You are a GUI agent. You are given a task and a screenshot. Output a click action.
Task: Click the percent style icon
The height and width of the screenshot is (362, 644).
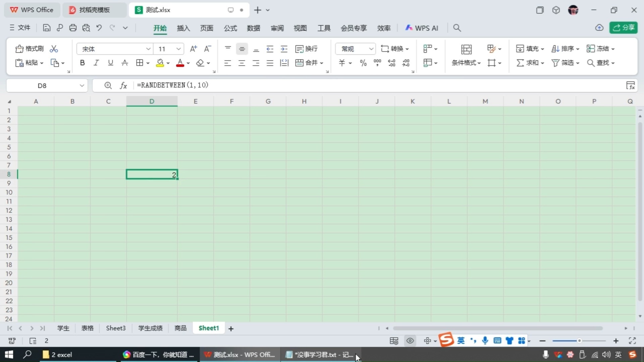(363, 63)
